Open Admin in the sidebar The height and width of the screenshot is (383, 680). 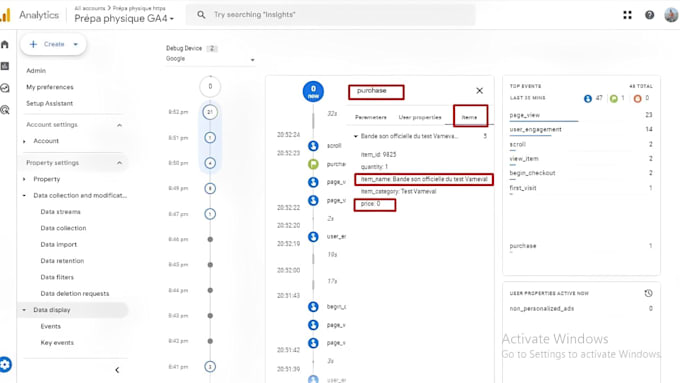coord(36,71)
